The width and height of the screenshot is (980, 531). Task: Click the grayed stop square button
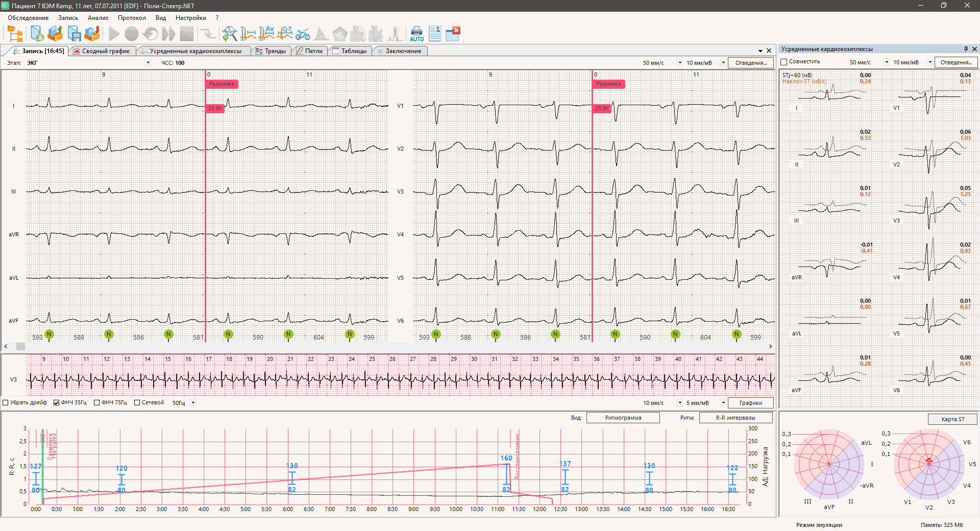(187, 34)
